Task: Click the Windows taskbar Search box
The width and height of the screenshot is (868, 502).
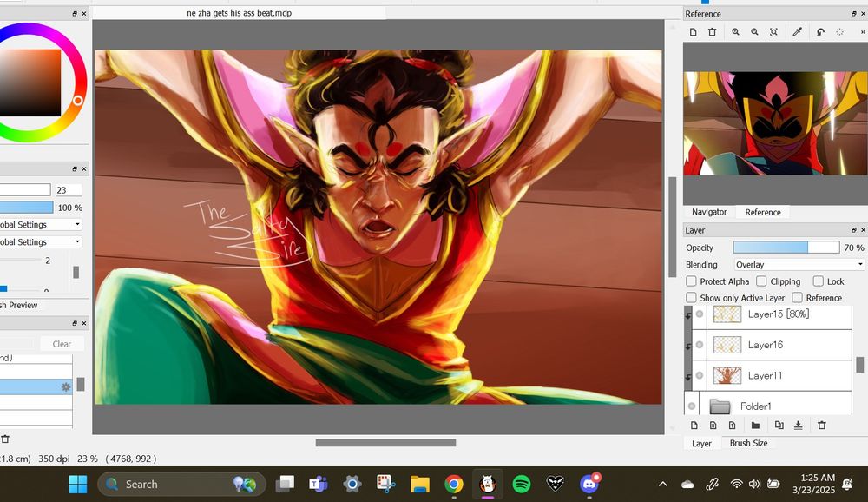Action: (181, 485)
